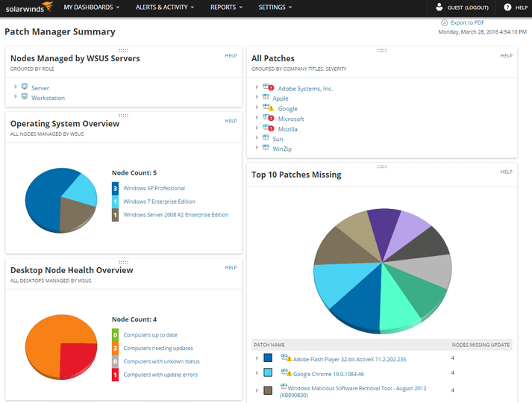Expand the Server tree node
The width and height of the screenshot is (532, 403).
click(15, 87)
